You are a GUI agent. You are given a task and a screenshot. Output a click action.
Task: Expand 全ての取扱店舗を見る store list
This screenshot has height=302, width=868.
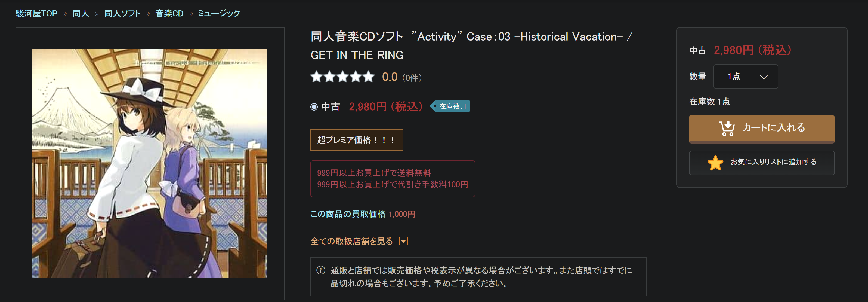click(351, 241)
